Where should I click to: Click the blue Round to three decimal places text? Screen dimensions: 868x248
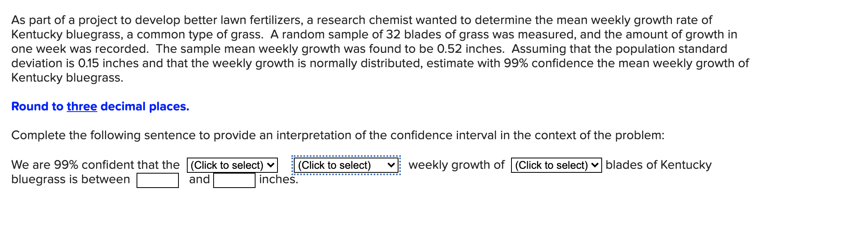tap(100, 106)
